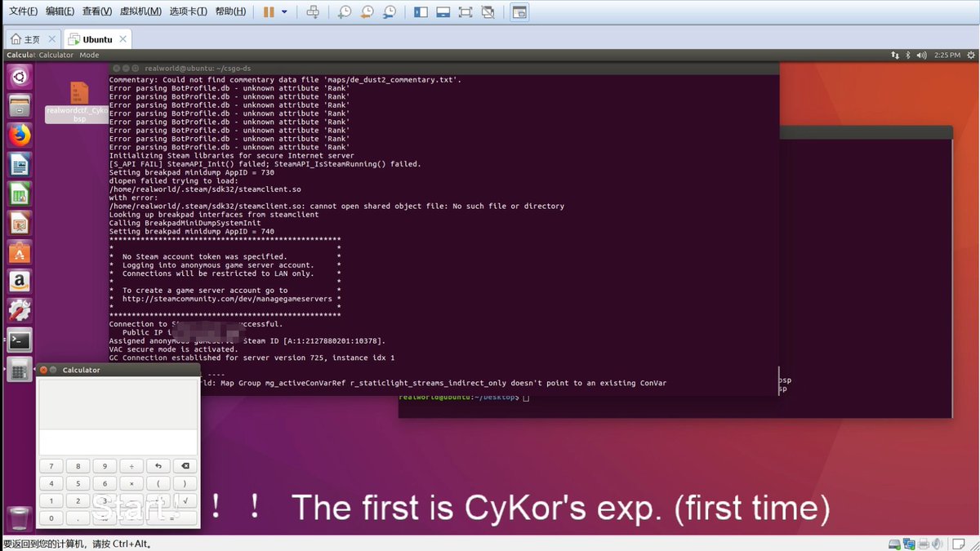Click the calculator multiply key
Screen dimensions: 980x551
tap(131, 483)
